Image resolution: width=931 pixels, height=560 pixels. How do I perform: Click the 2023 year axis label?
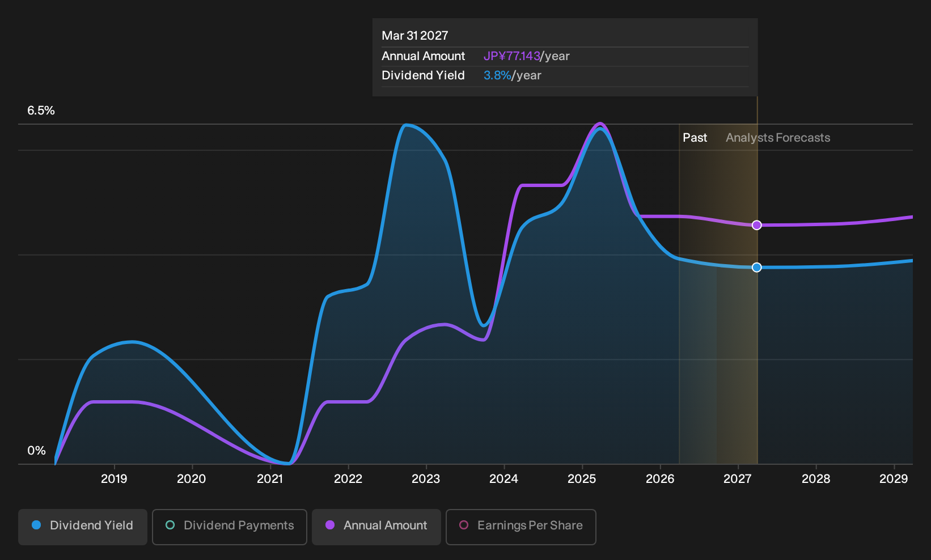pos(426,479)
